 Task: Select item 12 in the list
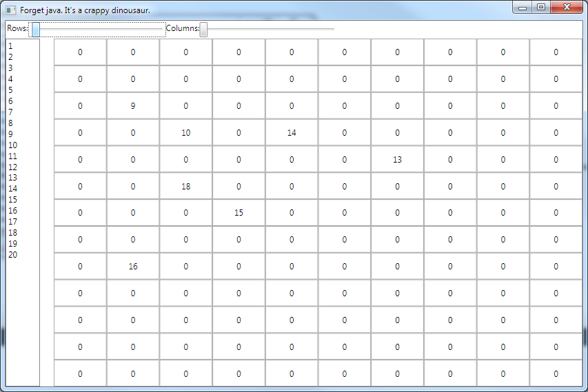point(23,167)
